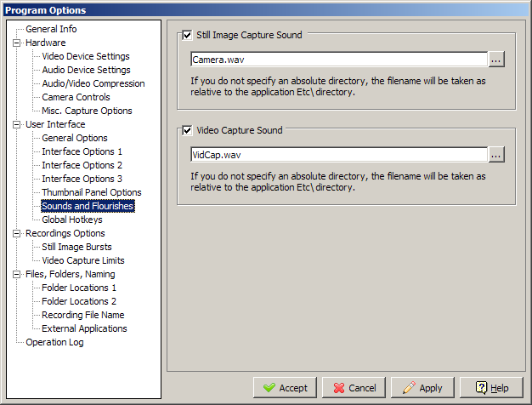This screenshot has width=532, height=405.
Task: Collapse the Recordings Options tree node
Action: click(16, 233)
